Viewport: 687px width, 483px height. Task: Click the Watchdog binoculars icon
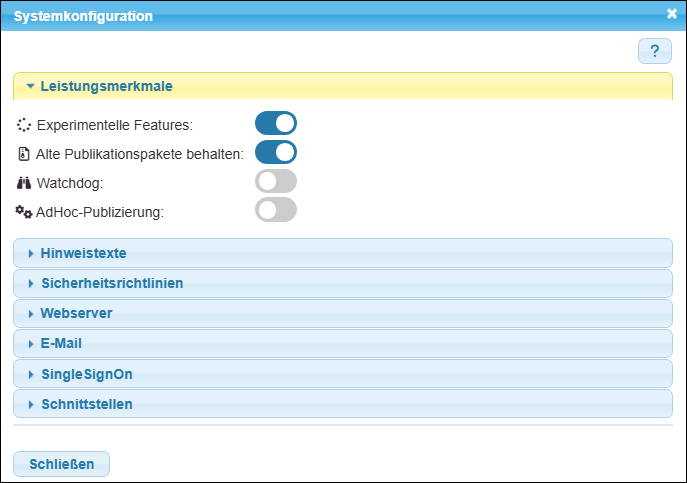click(24, 183)
